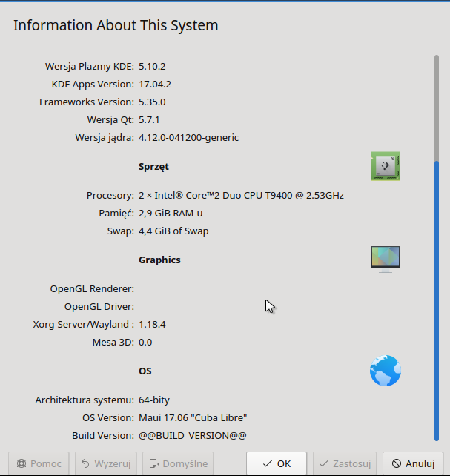Click the blue globe OS icon
This screenshot has height=476, width=450.
(385, 371)
